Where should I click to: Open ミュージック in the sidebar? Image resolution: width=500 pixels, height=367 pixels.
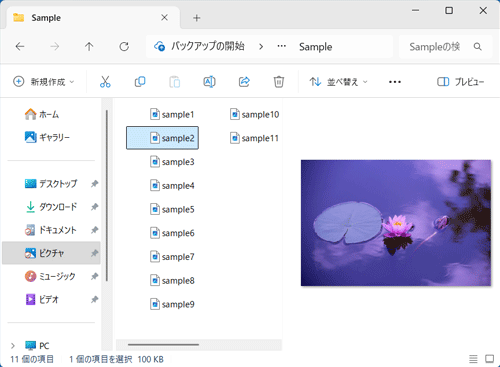pos(50,276)
